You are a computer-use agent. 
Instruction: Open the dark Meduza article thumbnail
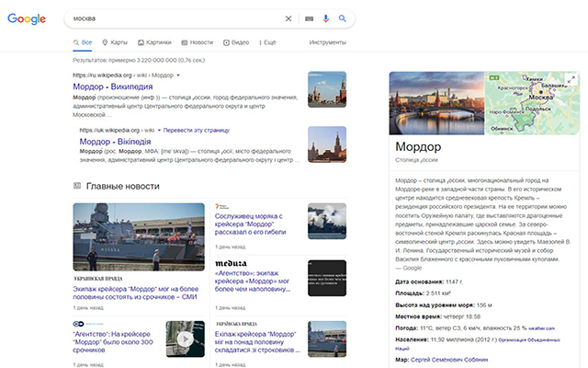tap(327, 278)
